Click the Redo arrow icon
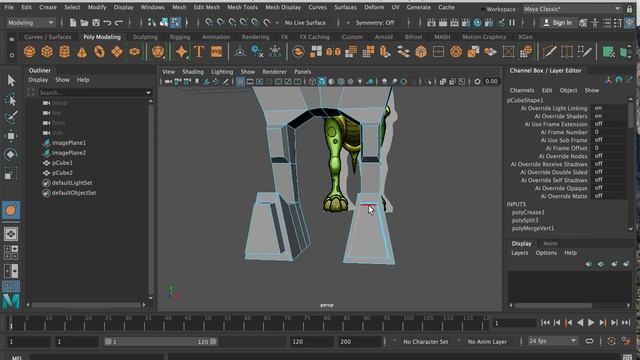The height and width of the screenshot is (360, 640). [x=119, y=23]
